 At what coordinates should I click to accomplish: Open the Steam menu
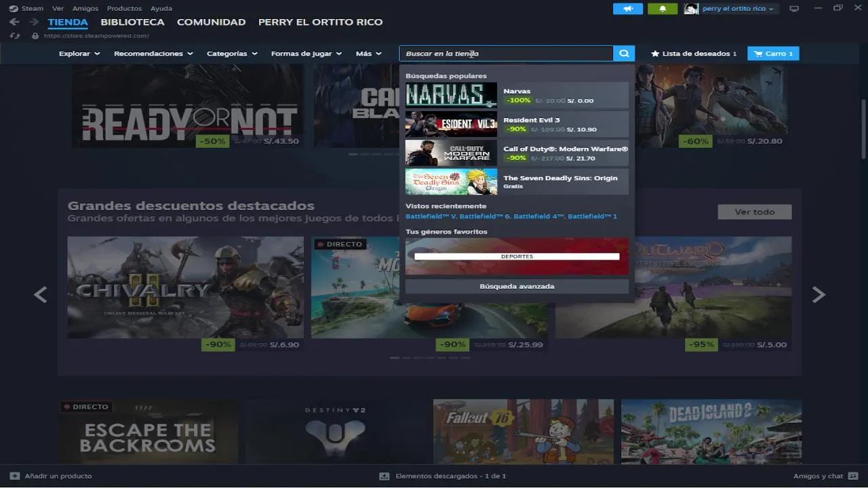(x=32, y=9)
